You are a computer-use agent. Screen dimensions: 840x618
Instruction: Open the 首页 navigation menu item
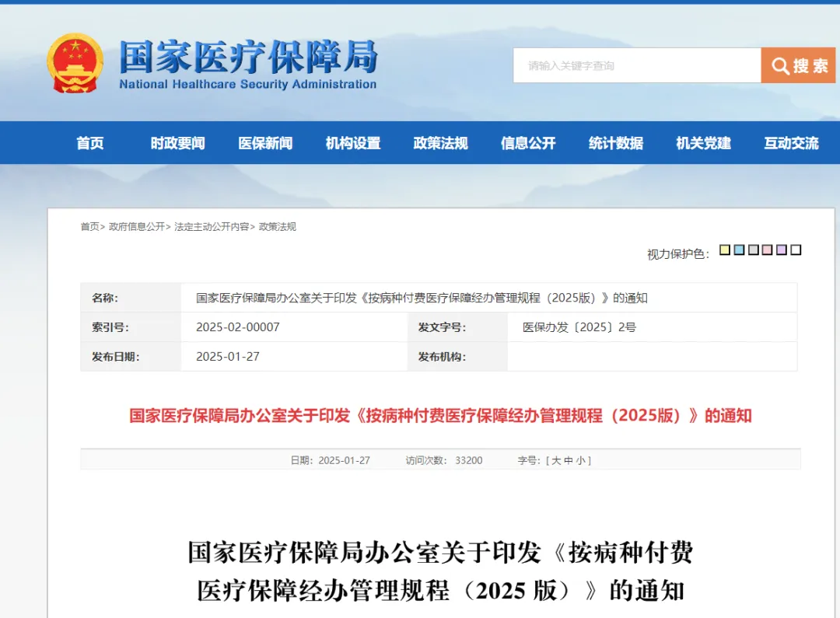90,143
